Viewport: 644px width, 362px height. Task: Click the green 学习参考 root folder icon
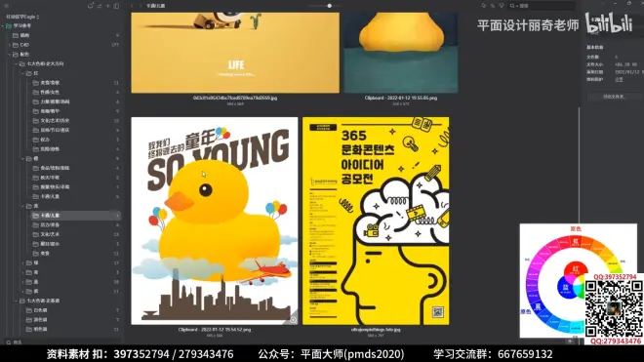tap(9, 26)
